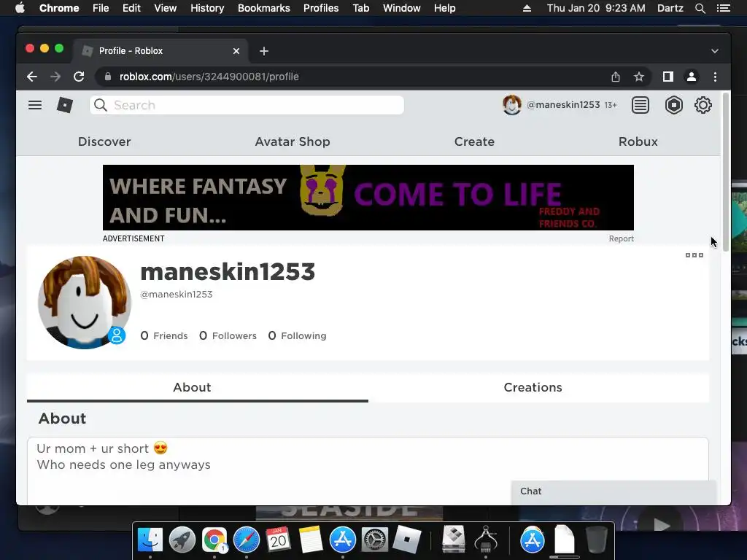Viewport: 747px width, 560px height.
Task: Click the About text box content
Action: tap(368, 470)
